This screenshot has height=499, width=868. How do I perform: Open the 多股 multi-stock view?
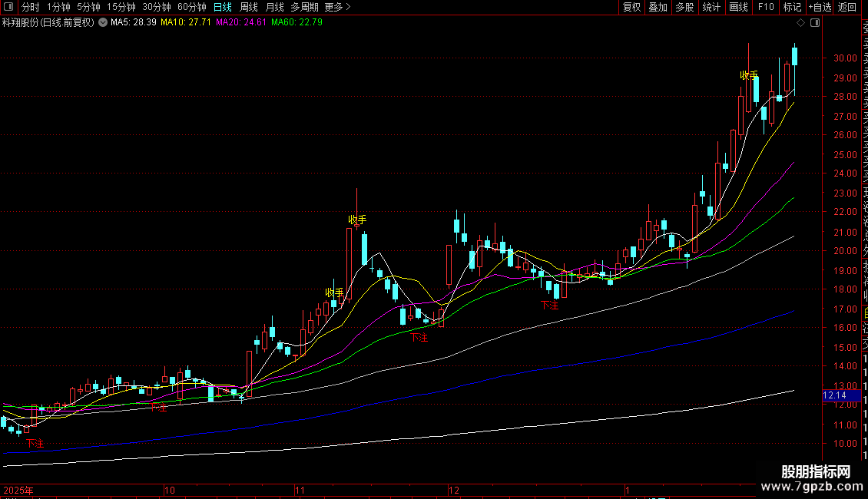click(684, 7)
